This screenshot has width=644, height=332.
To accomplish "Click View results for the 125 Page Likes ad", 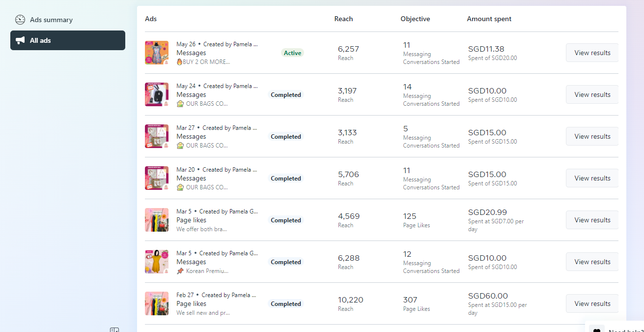I will click(x=592, y=220).
